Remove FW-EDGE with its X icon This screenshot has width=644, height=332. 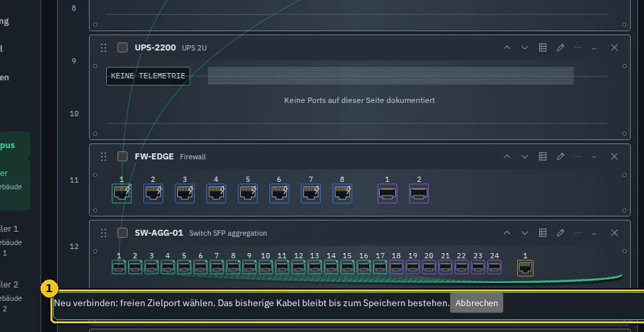[x=614, y=157]
